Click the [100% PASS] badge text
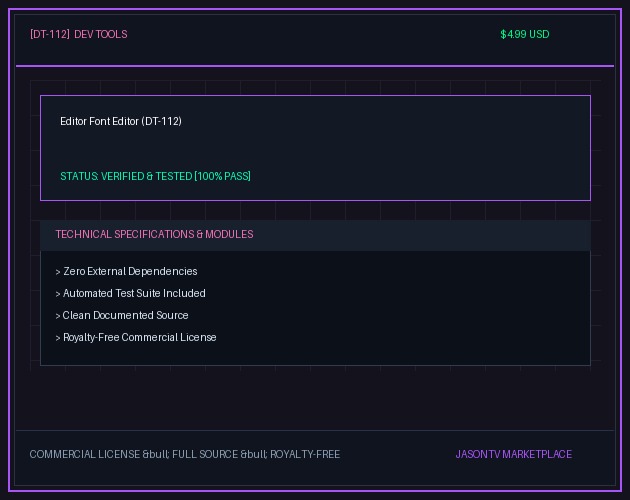This screenshot has width=630, height=500. pos(223,176)
